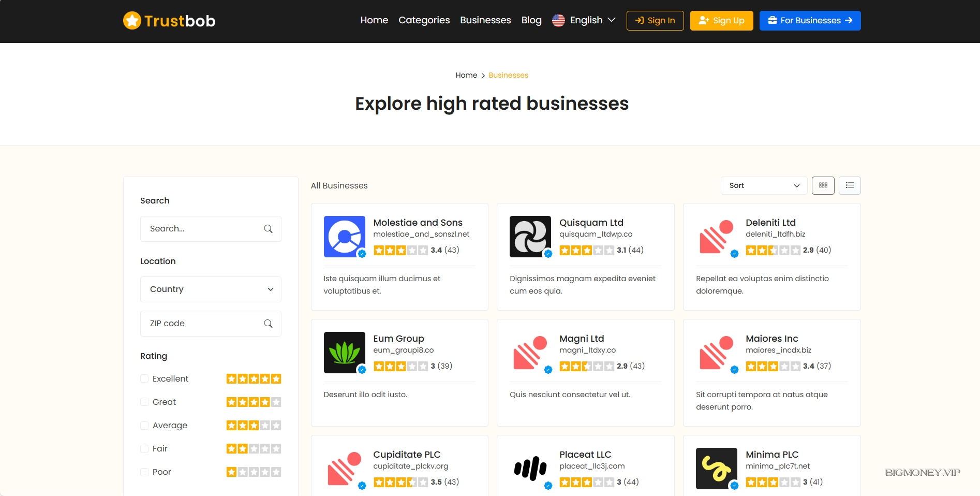Image resolution: width=980 pixels, height=496 pixels.
Task: Click the deleniti_ltdfh.biz domain text
Action: point(776,235)
